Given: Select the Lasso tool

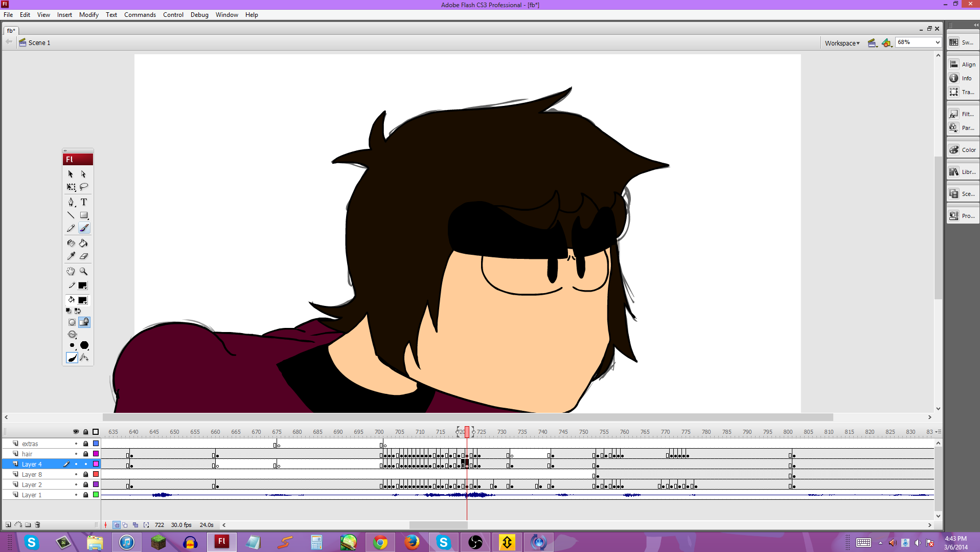Looking at the screenshot, I should coord(84,187).
